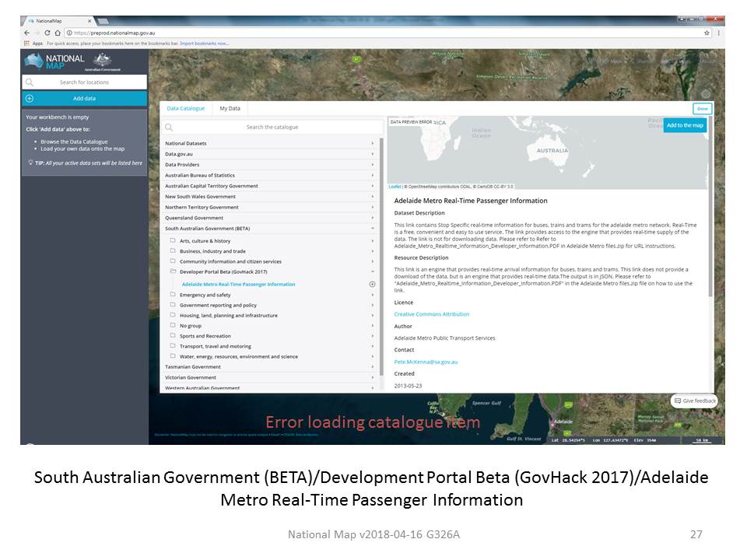Click the data preview map thumbnail
Viewport: 747px width, 560px height.
pos(548,153)
